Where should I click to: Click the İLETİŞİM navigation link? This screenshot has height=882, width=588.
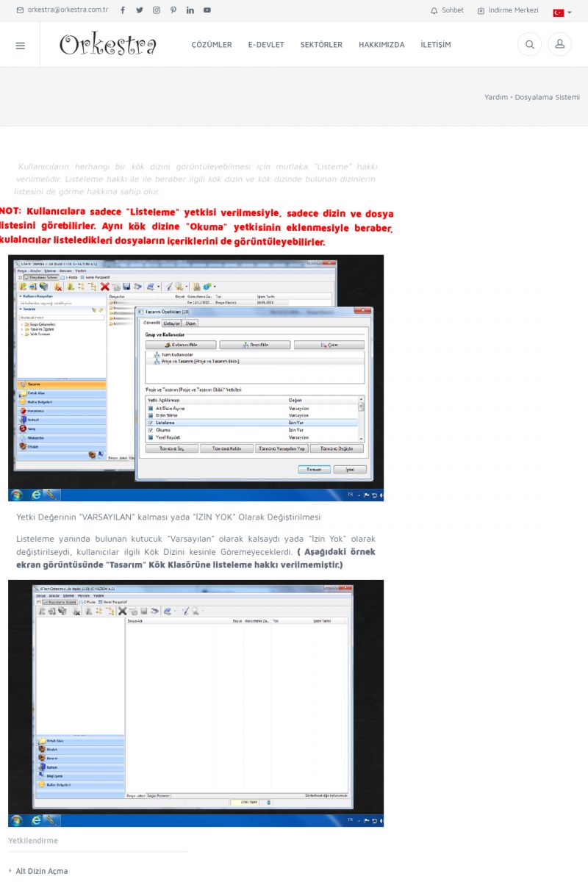click(x=436, y=45)
